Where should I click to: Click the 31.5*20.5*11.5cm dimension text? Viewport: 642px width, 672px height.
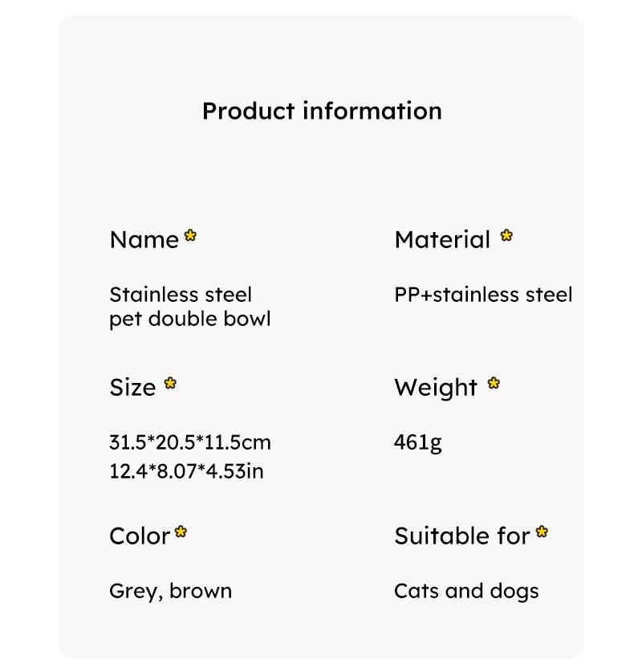point(190,442)
